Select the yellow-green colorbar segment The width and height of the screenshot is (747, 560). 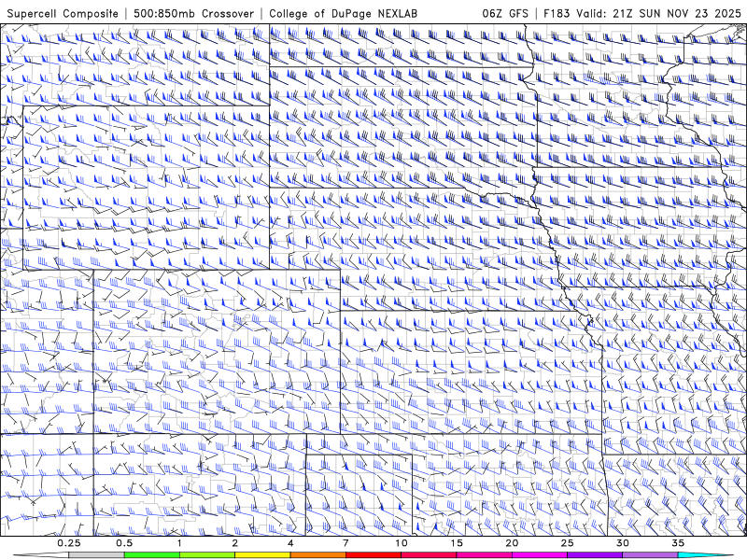coord(207,555)
